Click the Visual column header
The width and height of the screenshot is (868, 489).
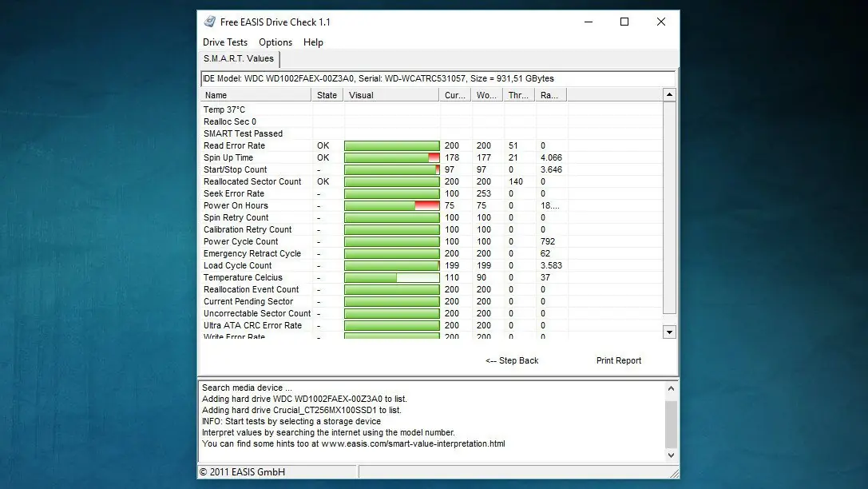click(391, 95)
